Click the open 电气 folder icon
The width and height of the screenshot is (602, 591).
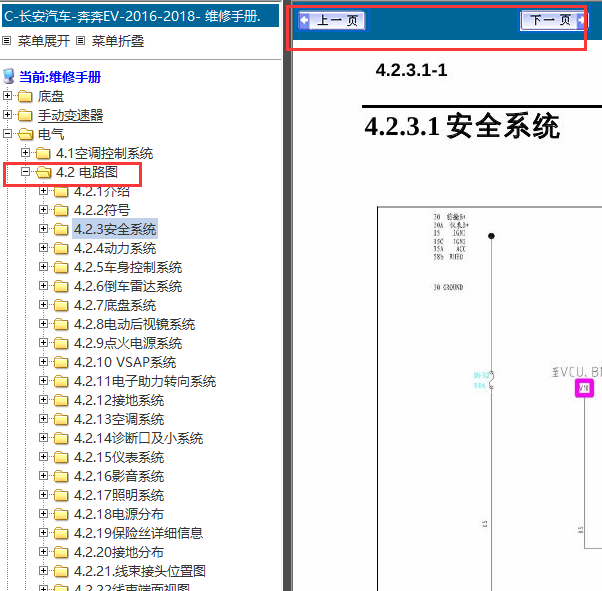[25, 134]
